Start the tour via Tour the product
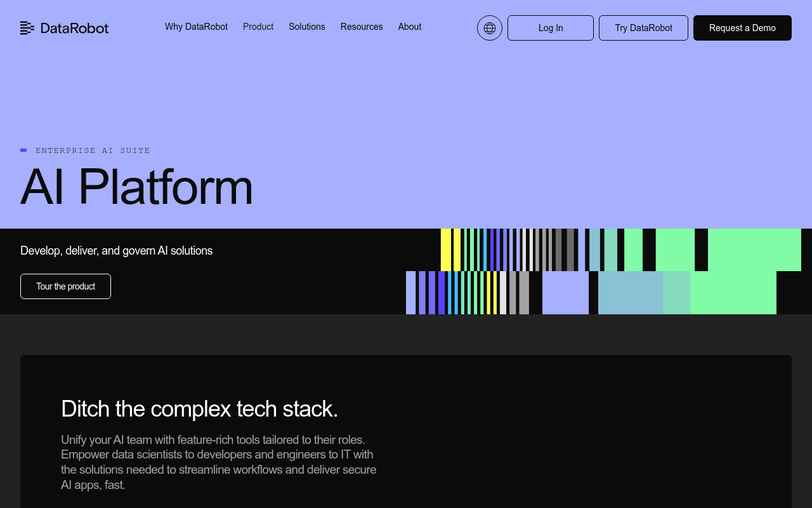 pos(65,286)
